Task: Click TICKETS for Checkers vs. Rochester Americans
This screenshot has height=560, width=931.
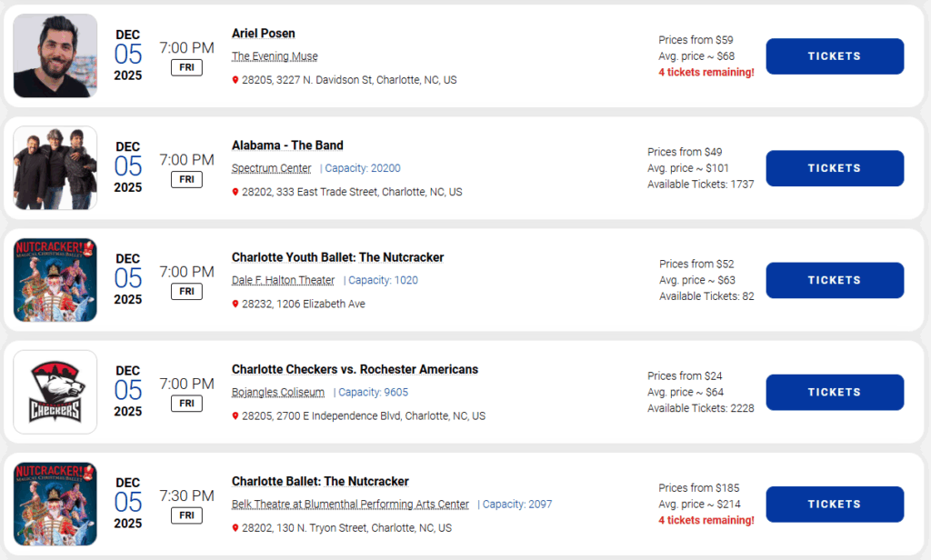Action: 834,392
